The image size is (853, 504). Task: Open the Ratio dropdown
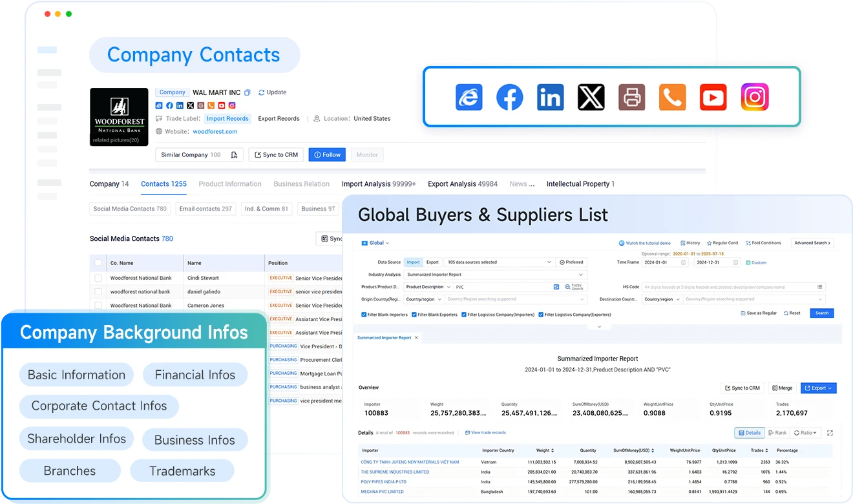click(806, 433)
